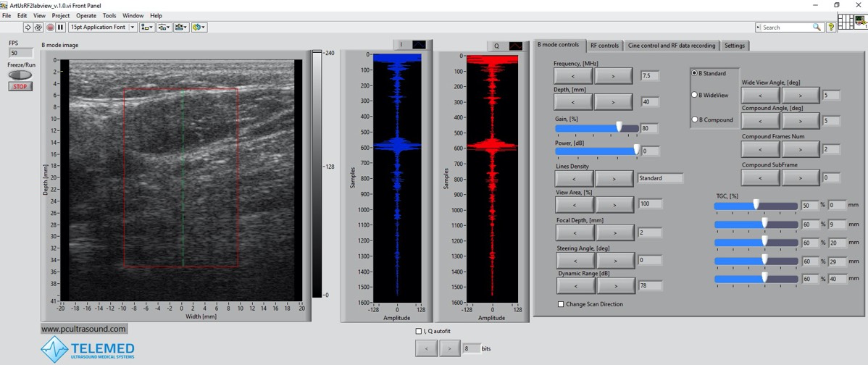
Task: Switch to the RF controls tab
Action: (x=604, y=46)
